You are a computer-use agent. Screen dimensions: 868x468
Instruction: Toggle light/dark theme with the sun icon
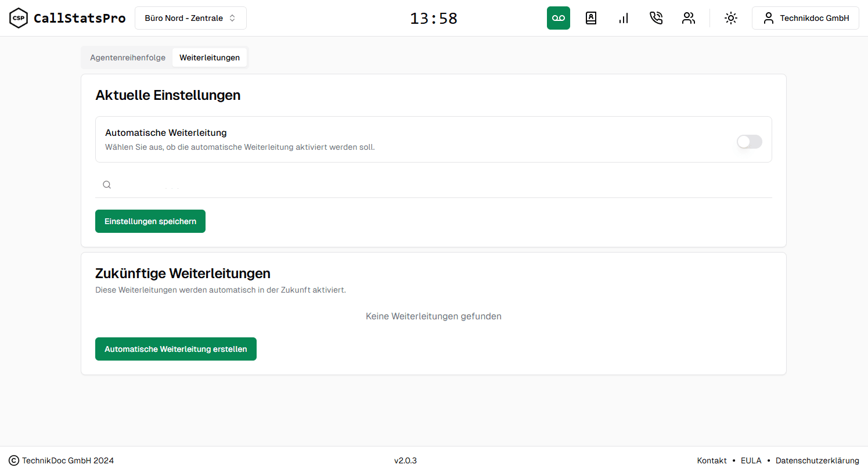point(730,18)
